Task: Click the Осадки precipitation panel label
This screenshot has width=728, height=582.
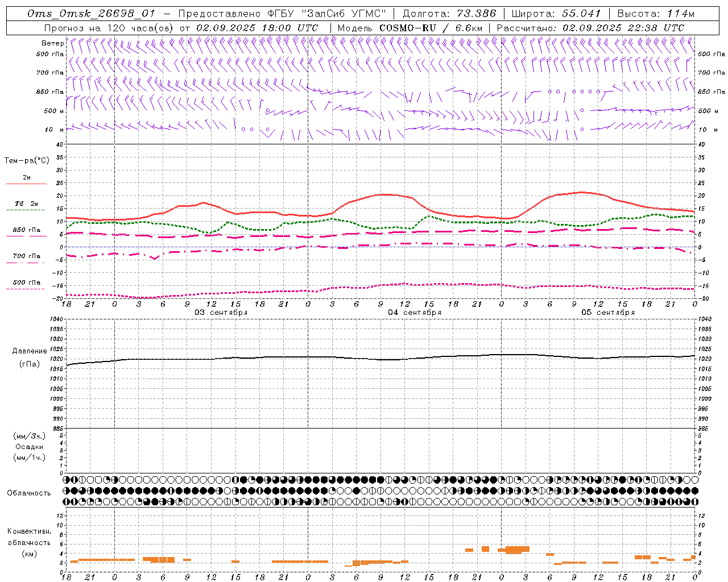Action: 30,447
